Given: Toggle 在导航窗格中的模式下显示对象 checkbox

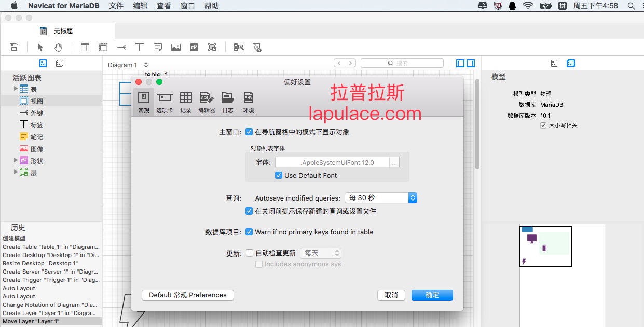Looking at the screenshot, I should (x=249, y=132).
